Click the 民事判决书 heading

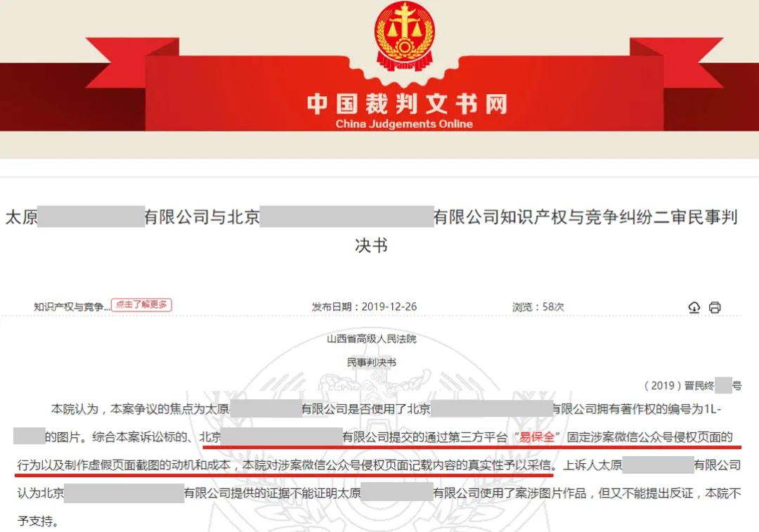pyautogui.click(x=371, y=362)
